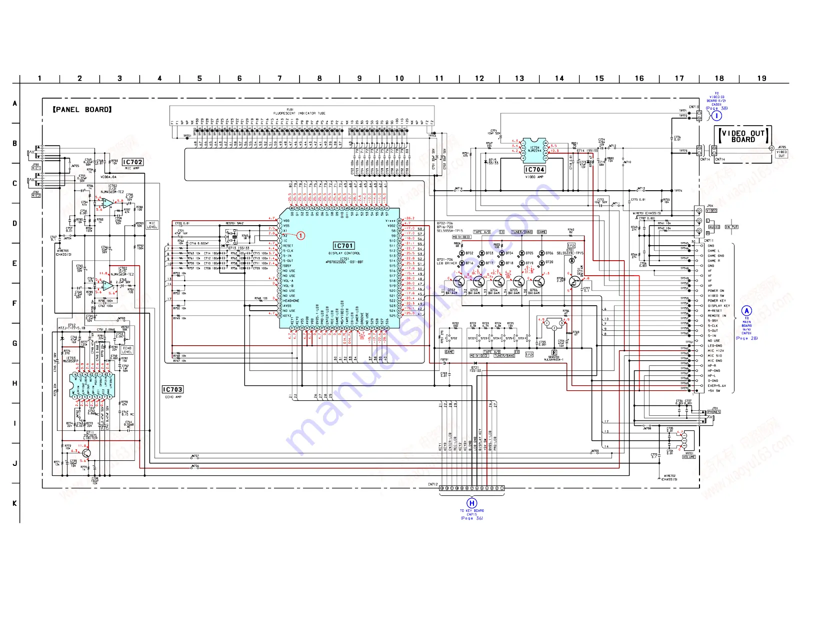This screenshot has height=632, width=840.
Task: Click the CN712 connector label
Action: (432, 484)
